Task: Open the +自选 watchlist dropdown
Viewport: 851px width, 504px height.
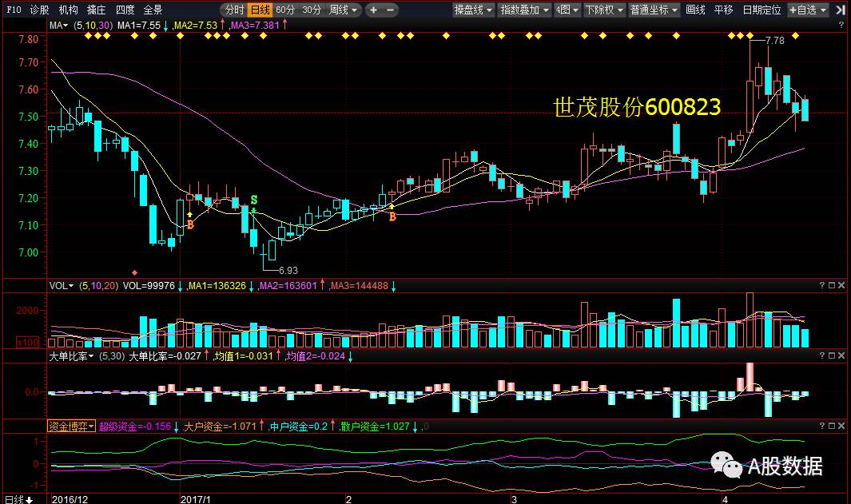Action: pos(808,10)
